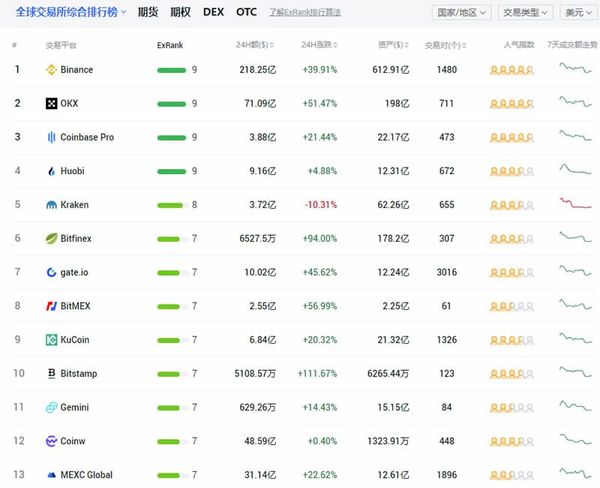Image resolution: width=600 pixels, height=488 pixels.
Task: Click the BitMEX logo icon
Action: coord(51,306)
